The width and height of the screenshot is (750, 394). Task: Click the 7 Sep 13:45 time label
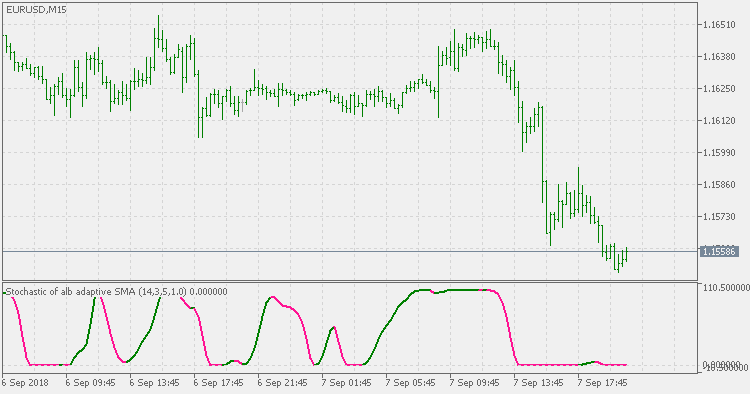pyautogui.click(x=539, y=383)
